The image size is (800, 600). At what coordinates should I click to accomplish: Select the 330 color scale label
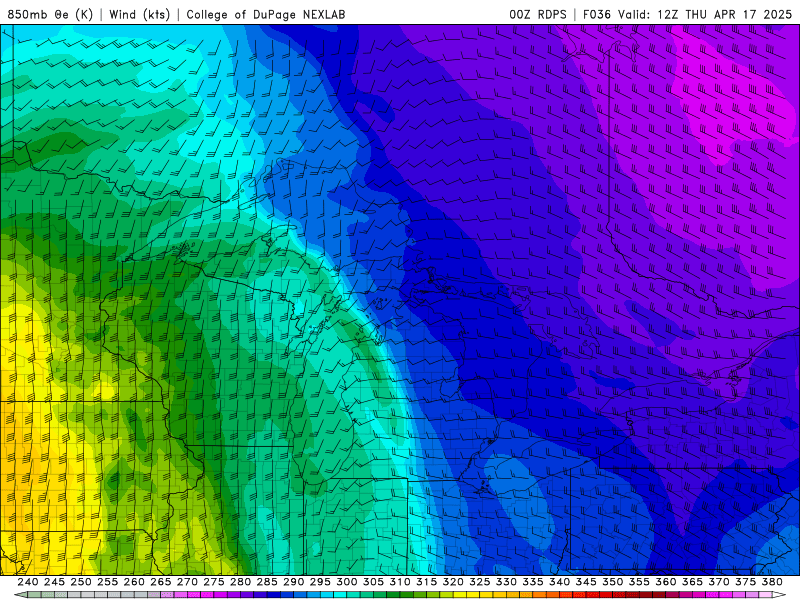tap(506, 582)
